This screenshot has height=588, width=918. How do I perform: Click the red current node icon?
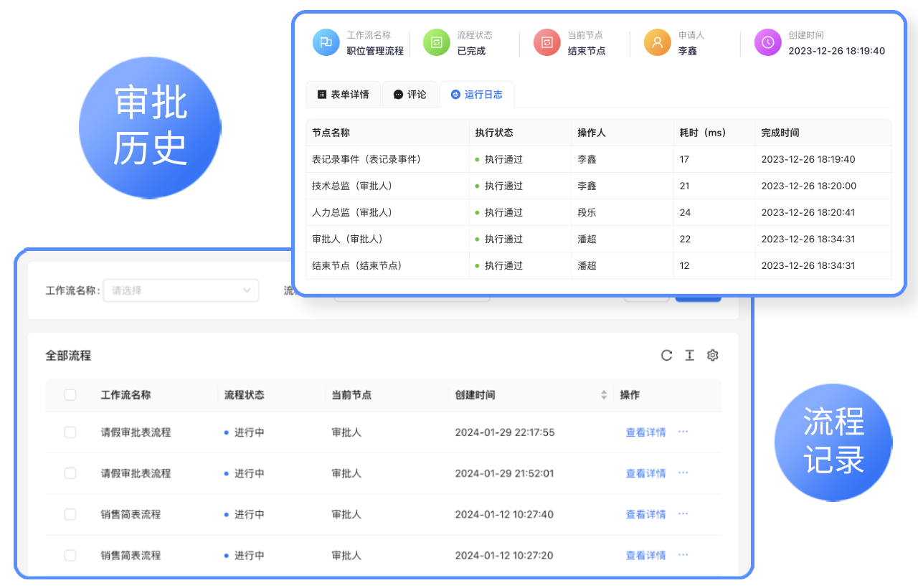tap(546, 42)
